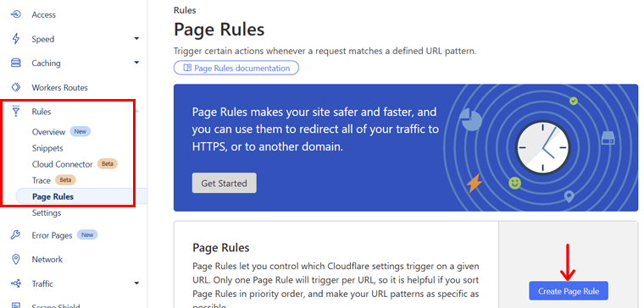The width and height of the screenshot is (644, 308).
Task: Click the Workers Routes icon
Action: 16,87
